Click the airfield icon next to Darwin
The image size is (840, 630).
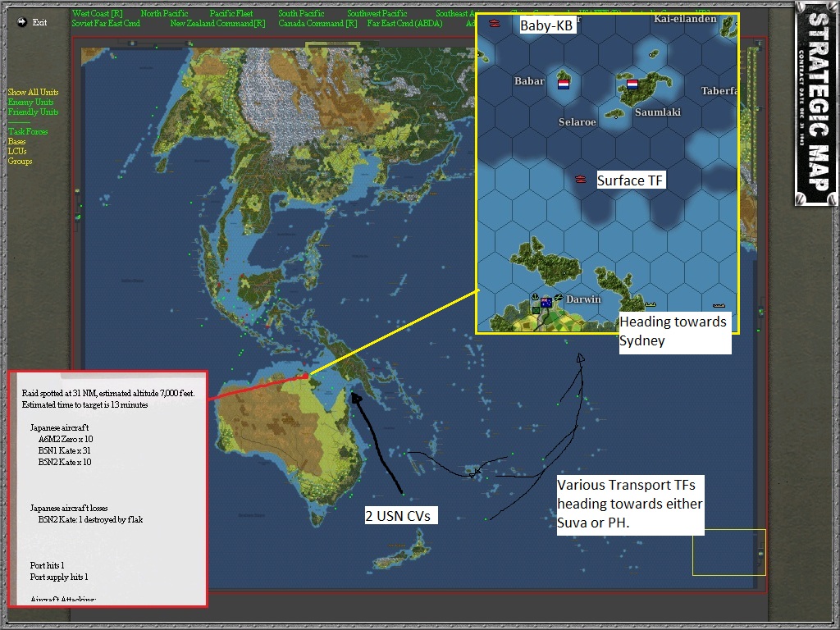(558, 297)
